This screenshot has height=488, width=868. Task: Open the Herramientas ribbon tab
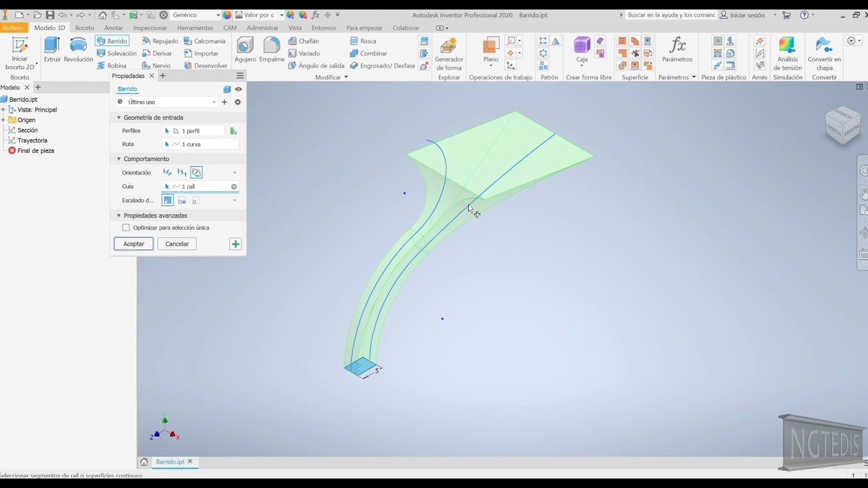pos(195,28)
